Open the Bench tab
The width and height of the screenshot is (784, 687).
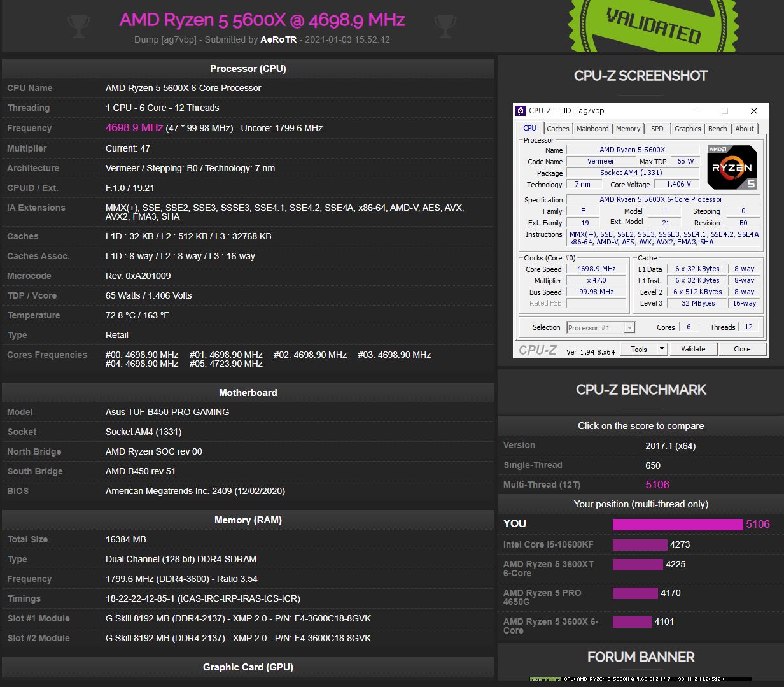(718, 129)
